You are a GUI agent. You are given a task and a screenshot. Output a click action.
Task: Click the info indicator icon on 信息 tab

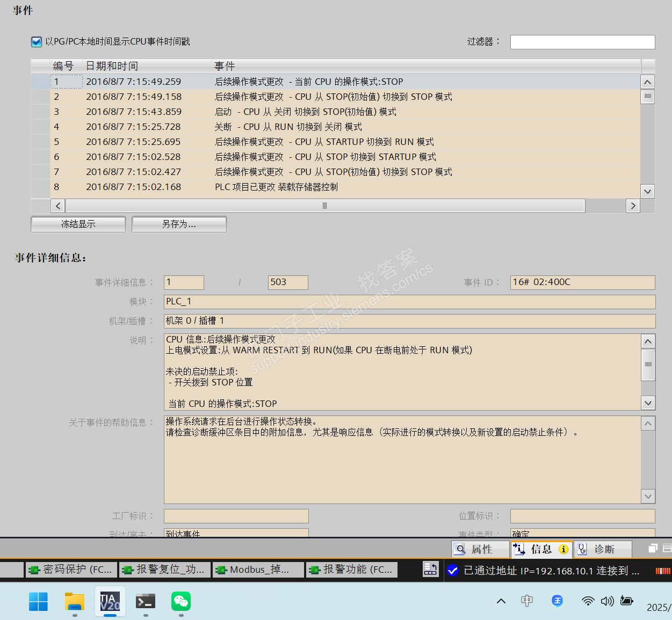563,549
